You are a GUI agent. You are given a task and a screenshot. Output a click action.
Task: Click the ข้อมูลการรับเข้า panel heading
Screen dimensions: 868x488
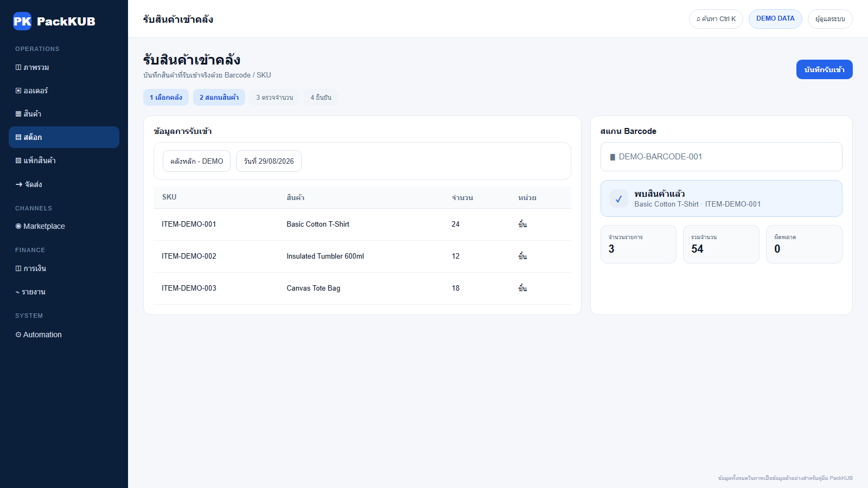183,131
